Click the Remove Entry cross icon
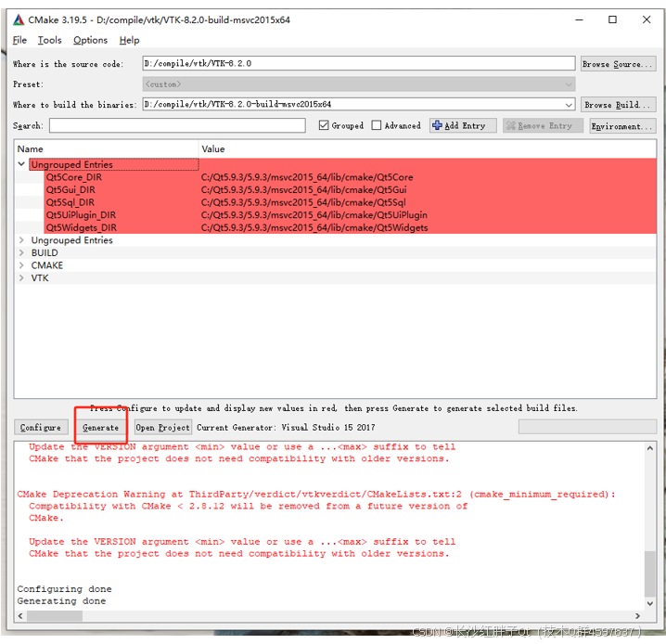Screen dimensions: 666x644 point(510,126)
